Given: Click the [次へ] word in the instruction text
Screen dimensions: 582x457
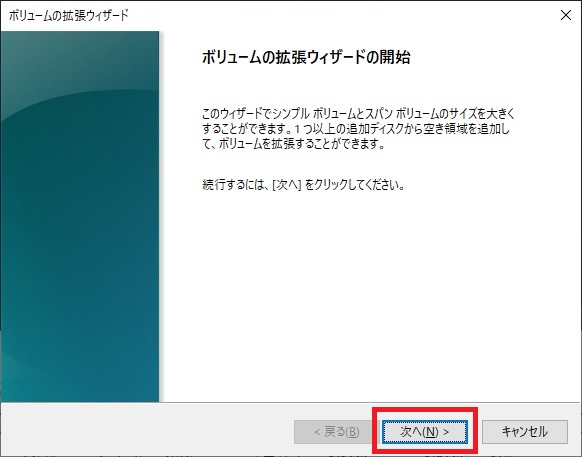Looking at the screenshot, I should [287, 185].
